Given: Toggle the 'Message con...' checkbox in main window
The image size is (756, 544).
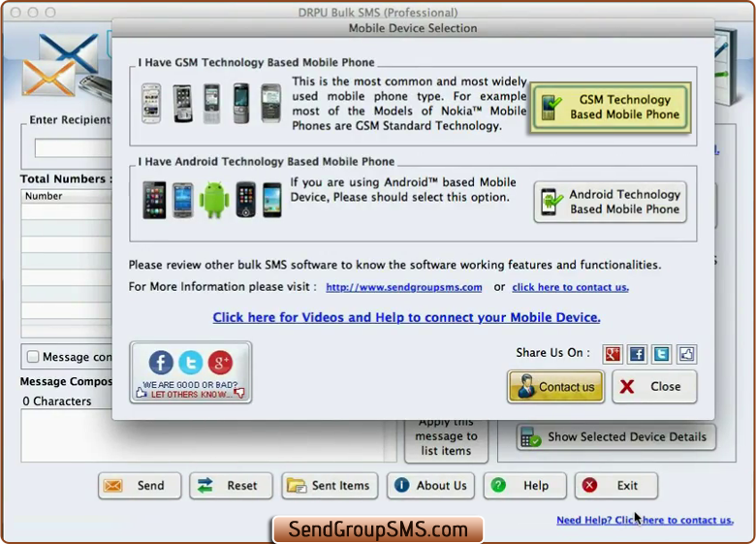Looking at the screenshot, I should [33, 357].
